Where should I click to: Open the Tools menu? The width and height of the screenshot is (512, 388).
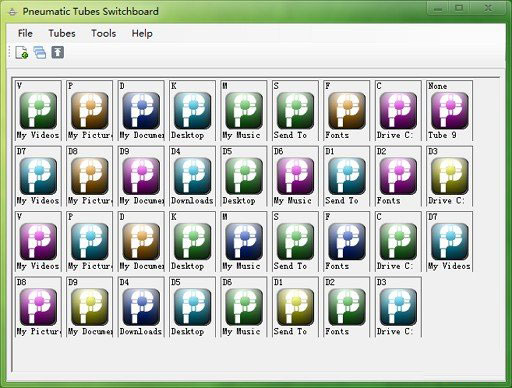pyautogui.click(x=104, y=33)
